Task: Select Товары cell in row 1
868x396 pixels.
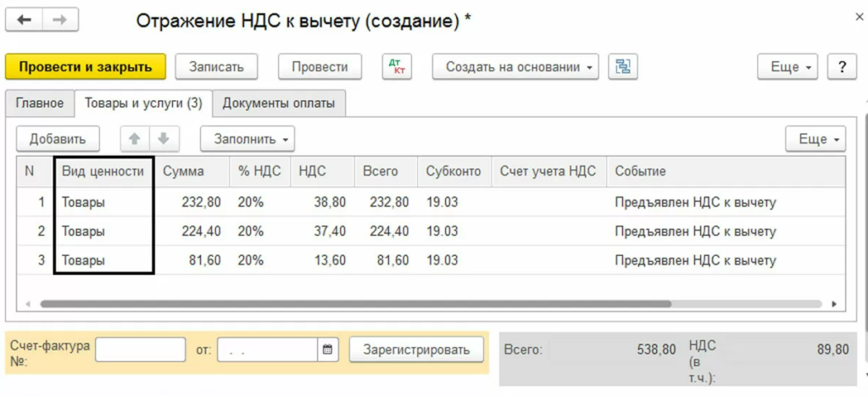Action: [103, 202]
